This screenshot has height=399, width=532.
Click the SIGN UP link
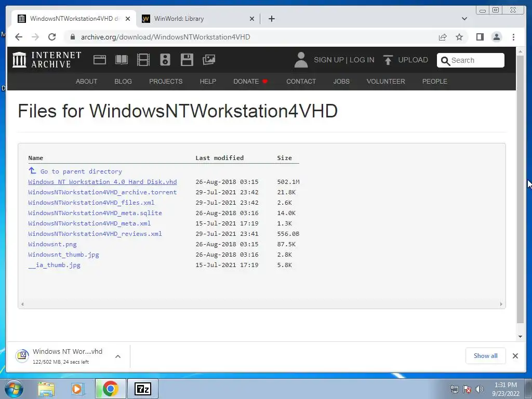[329, 60]
